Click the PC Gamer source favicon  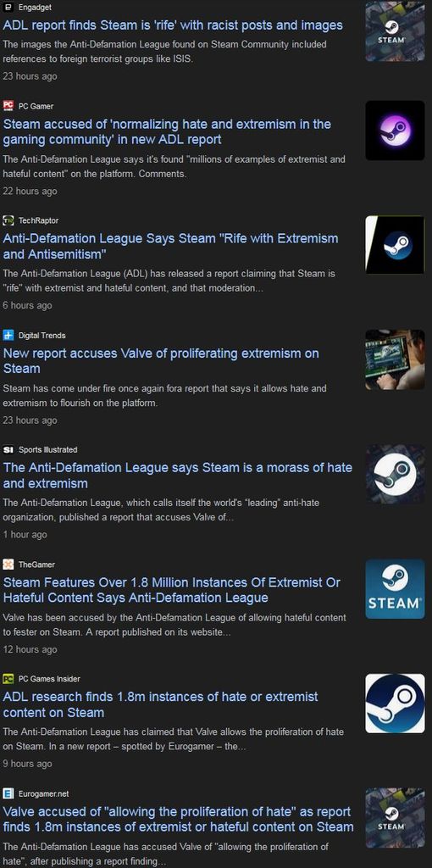(x=8, y=106)
